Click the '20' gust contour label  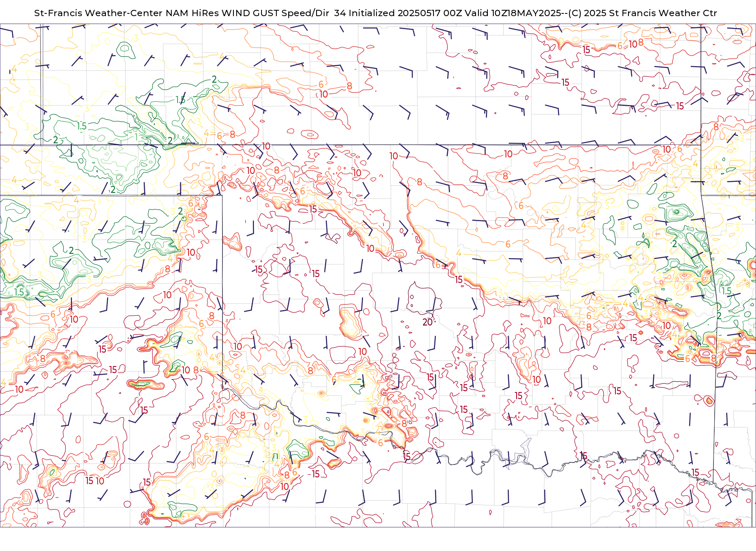click(x=427, y=322)
